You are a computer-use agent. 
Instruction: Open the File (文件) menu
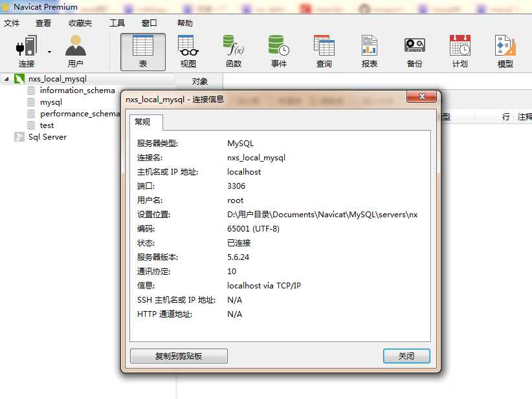(x=12, y=23)
